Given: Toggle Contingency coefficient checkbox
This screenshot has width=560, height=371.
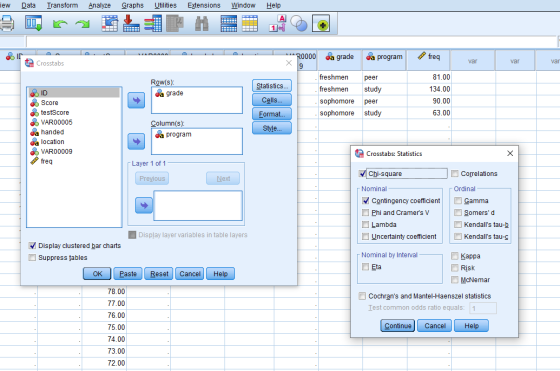Looking at the screenshot, I should click(365, 201).
